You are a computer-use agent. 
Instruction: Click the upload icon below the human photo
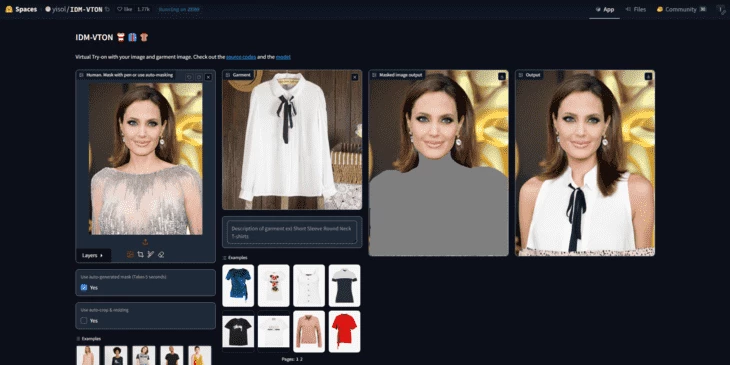point(145,242)
